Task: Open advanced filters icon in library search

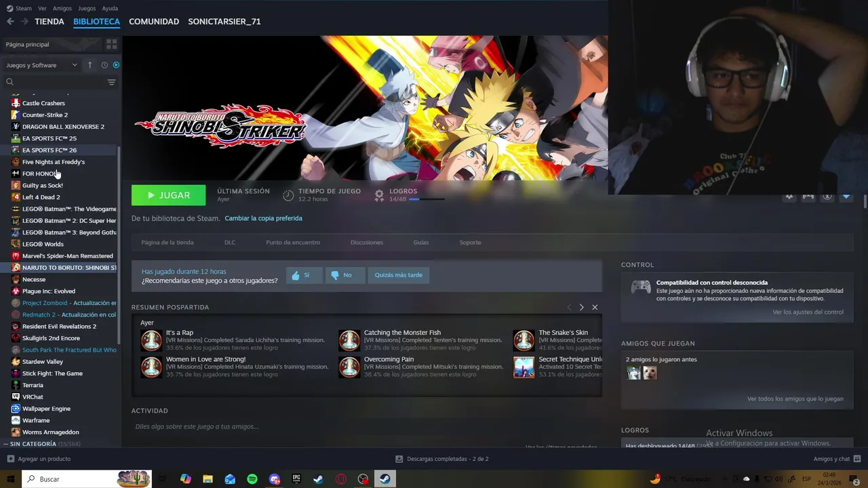Action: click(x=111, y=82)
